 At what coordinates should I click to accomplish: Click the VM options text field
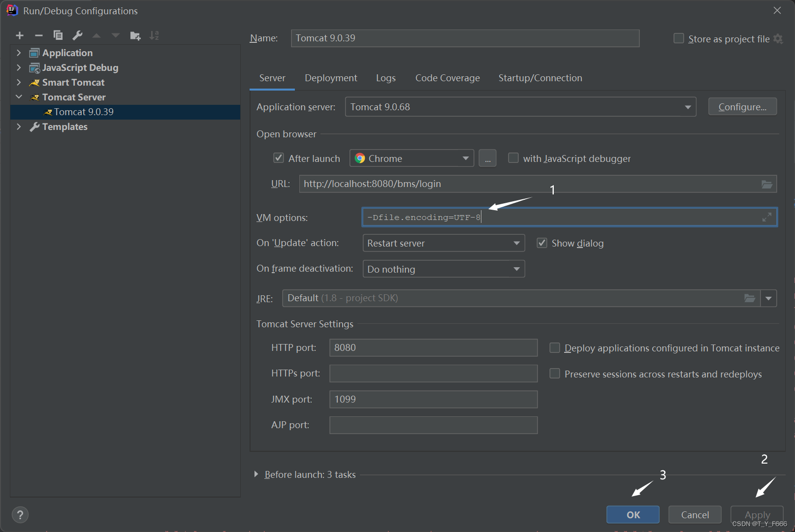[570, 217]
